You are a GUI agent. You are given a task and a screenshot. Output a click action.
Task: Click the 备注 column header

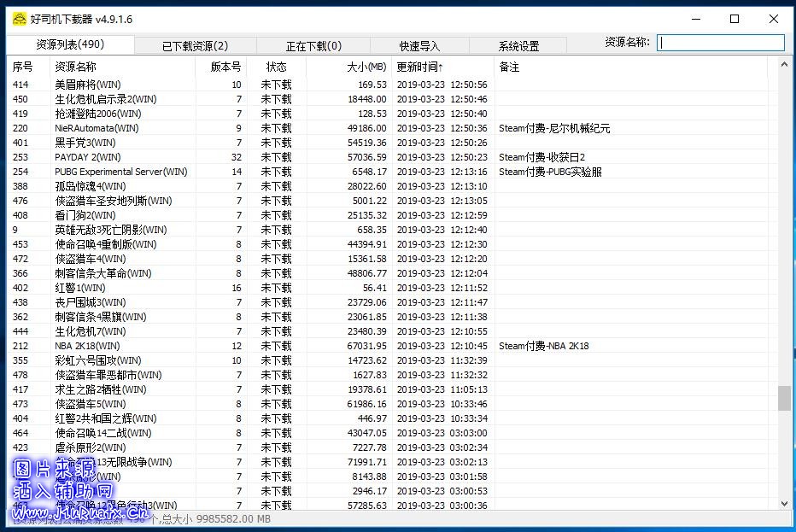[x=630, y=67]
